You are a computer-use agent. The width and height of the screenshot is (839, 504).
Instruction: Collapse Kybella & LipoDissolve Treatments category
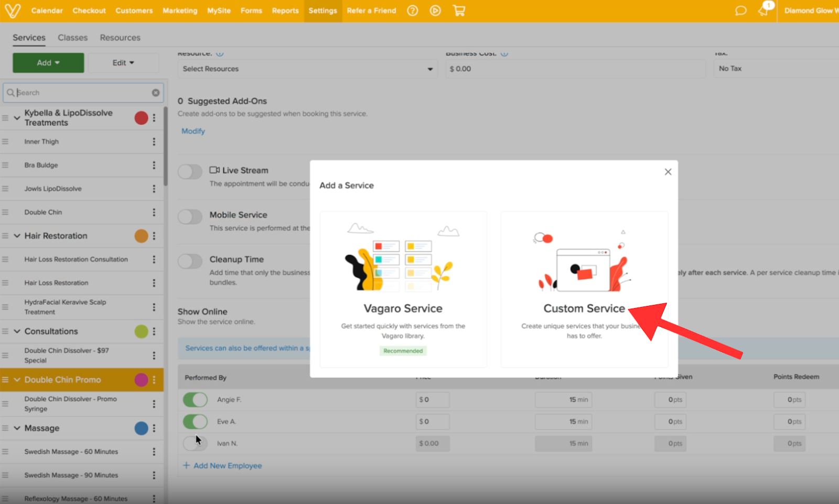17,118
